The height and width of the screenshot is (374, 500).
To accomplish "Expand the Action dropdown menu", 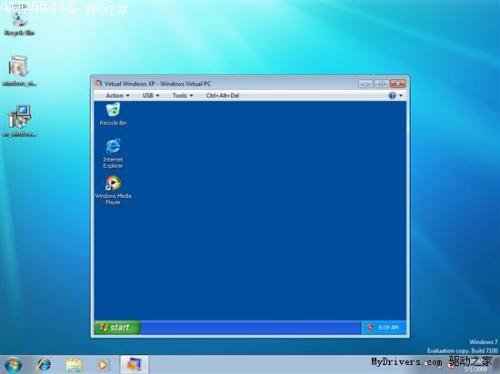I will click(117, 96).
